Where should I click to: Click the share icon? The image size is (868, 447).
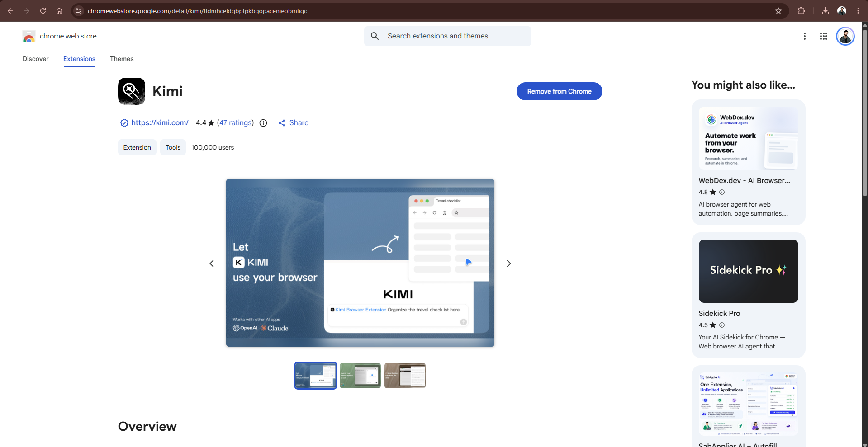coord(282,123)
